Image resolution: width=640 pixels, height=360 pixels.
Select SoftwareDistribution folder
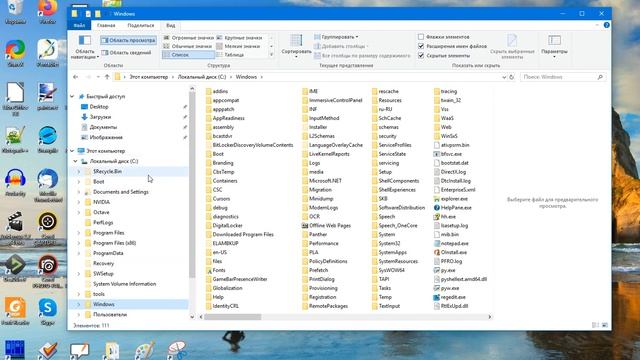[x=398, y=208]
